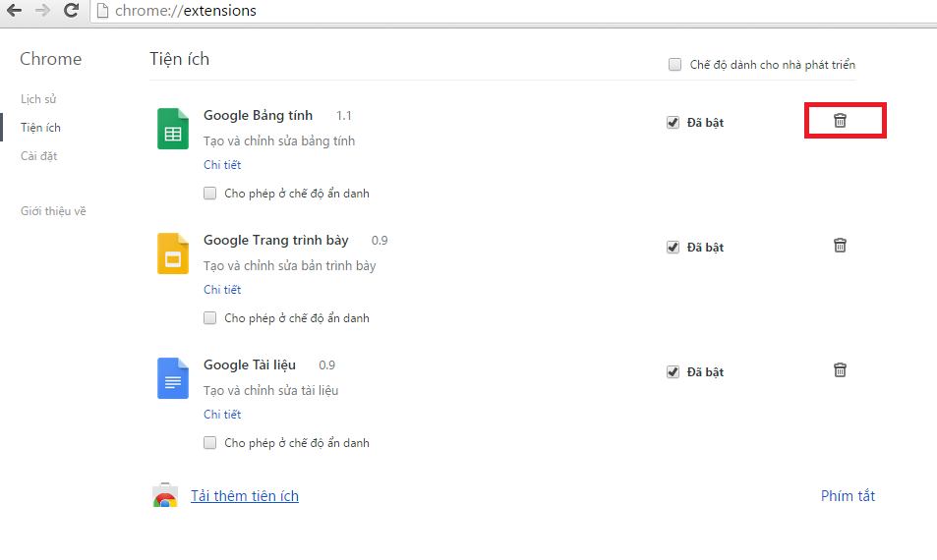937x560 pixels.
Task: Click the Tải thêm tiện ích link
Action: point(245,495)
